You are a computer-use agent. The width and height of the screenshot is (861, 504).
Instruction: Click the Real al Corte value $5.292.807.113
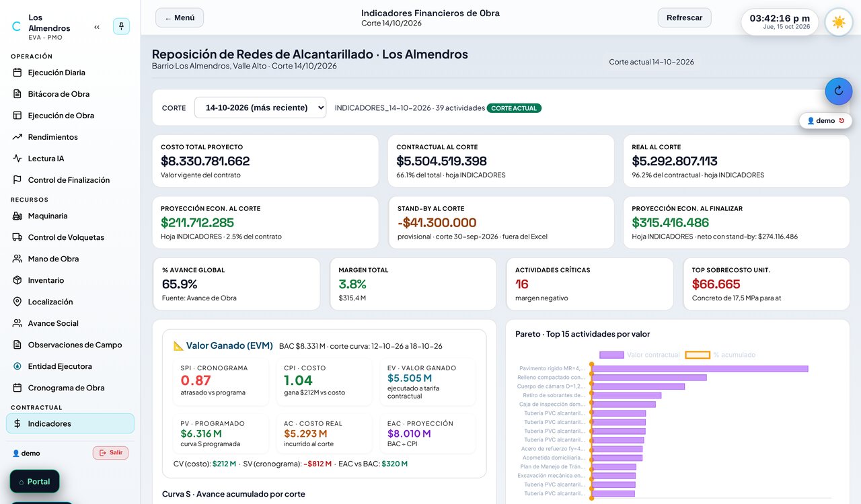[675, 161]
